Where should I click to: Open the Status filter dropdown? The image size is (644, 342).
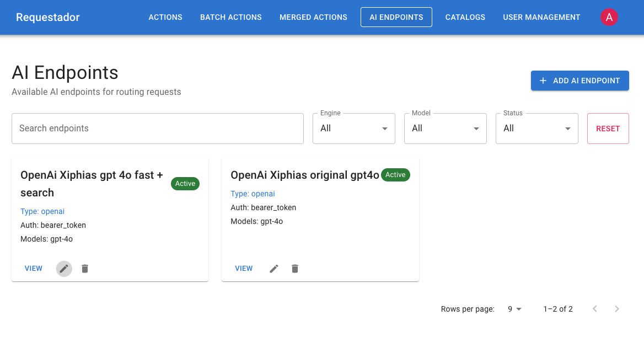click(x=536, y=129)
